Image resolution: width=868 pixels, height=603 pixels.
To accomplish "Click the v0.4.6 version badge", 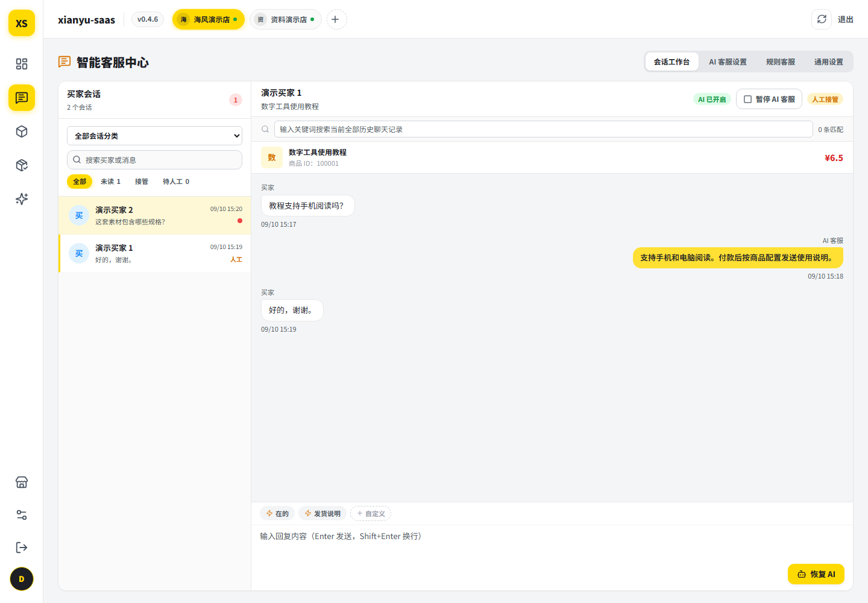I will point(148,19).
